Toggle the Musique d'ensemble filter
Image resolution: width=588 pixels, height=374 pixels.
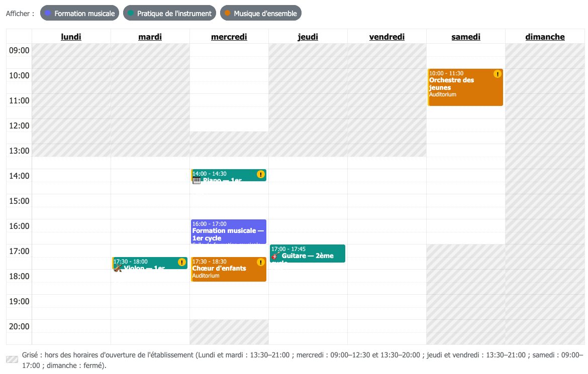click(x=261, y=13)
